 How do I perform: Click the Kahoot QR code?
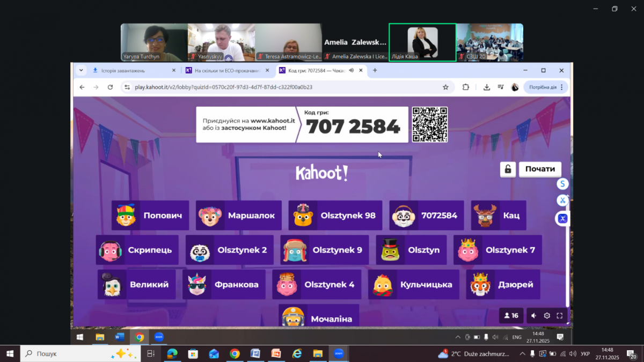pos(429,124)
